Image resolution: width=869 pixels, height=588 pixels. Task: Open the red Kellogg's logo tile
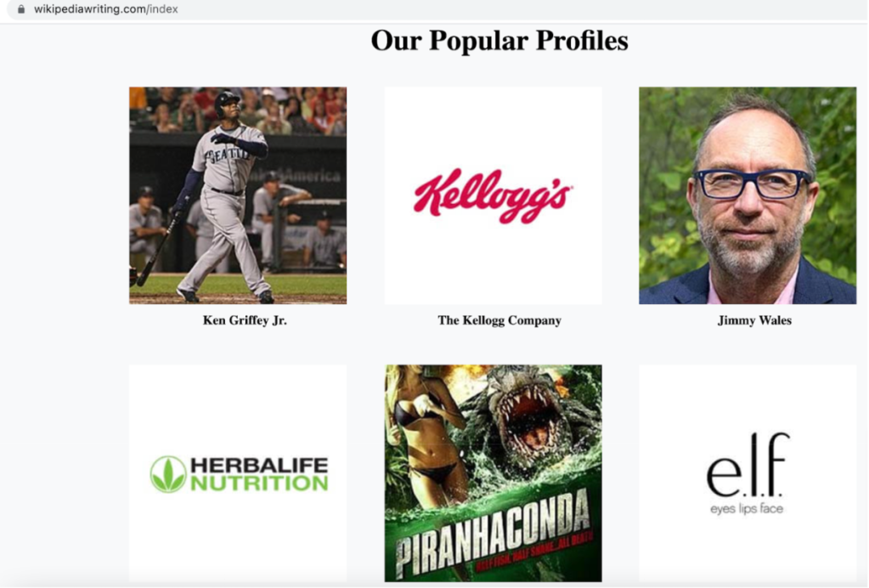(494, 195)
